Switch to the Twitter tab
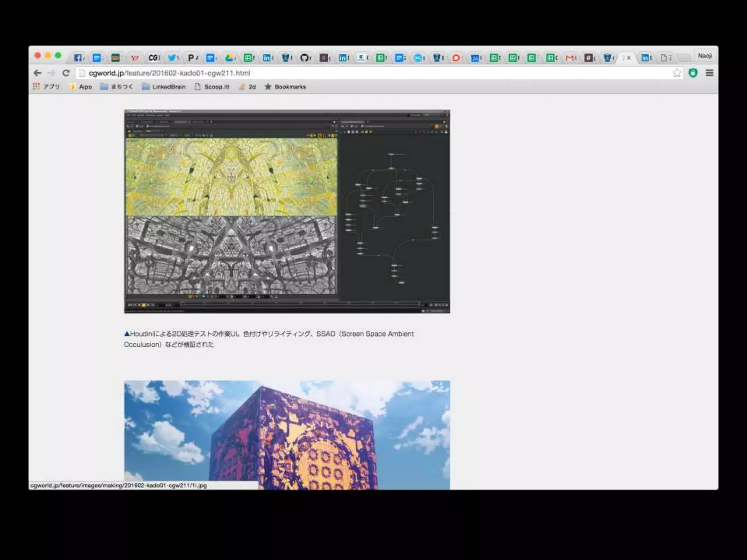This screenshot has height=560, width=747. 172,58
